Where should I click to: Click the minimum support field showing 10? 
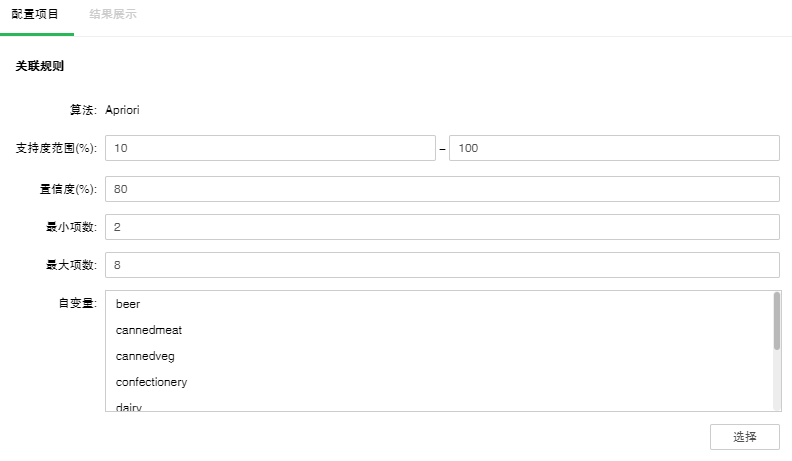point(270,148)
